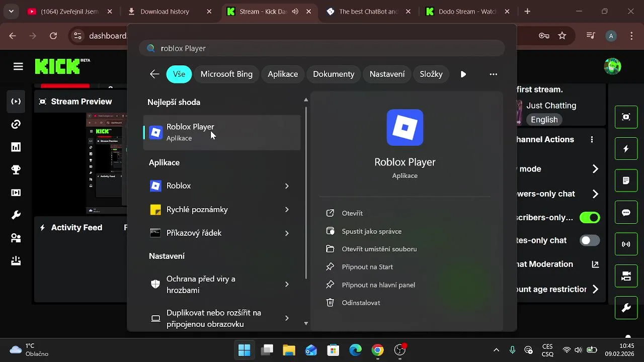Image resolution: width=644 pixels, height=362 pixels.
Task: Open wrench settings icon in Kick left sidebar
Action: tap(16, 215)
